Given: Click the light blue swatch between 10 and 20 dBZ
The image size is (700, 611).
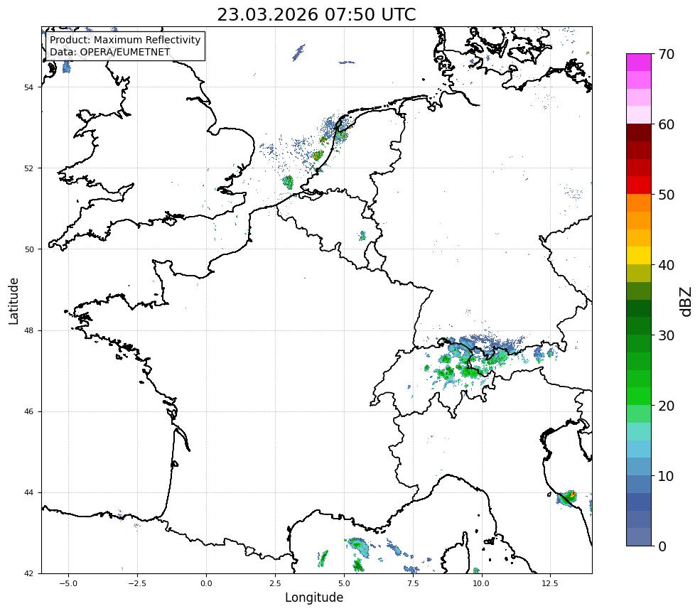Looking at the screenshot, I should pyautogui.click(x=639, y=449).
